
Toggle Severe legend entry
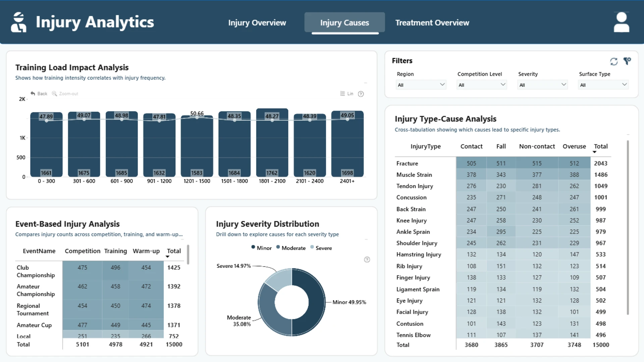click(321, 248)
